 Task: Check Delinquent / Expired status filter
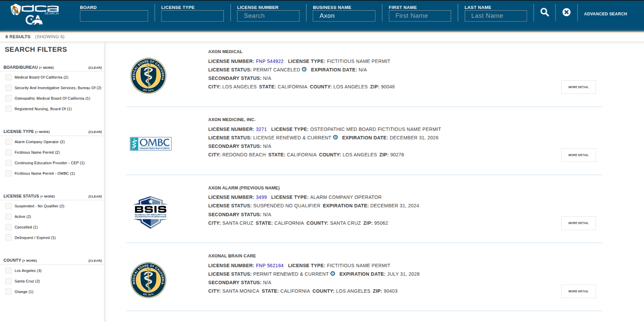tap(8, 238)
